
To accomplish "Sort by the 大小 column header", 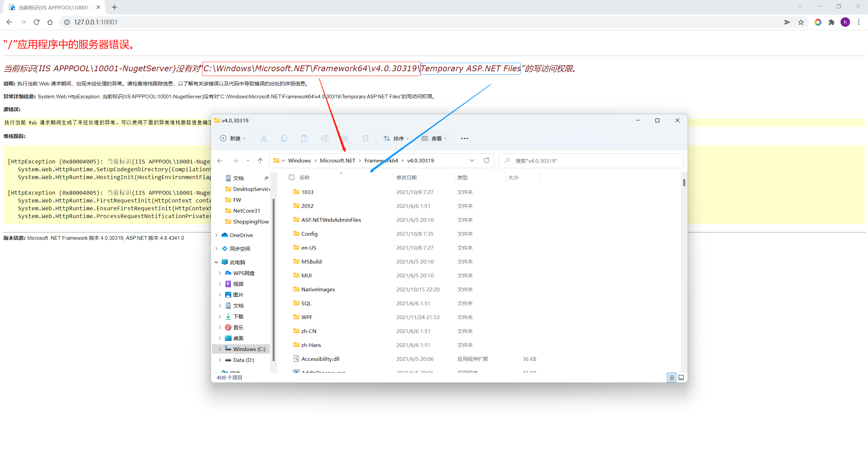I will [x=513, y=177].
